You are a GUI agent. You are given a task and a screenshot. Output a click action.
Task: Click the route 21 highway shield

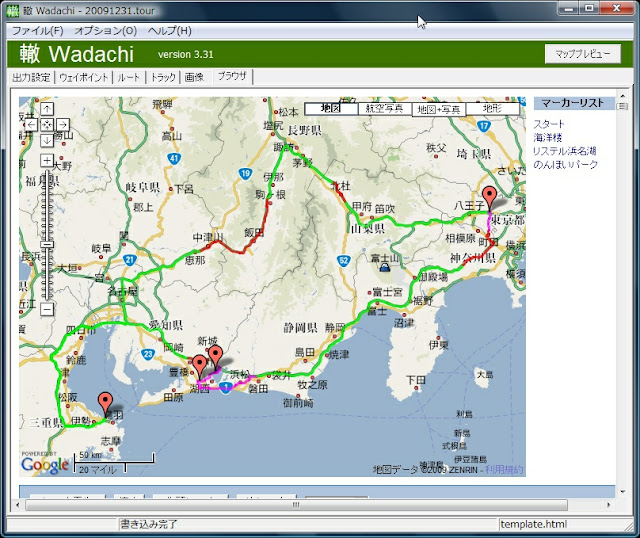[x=129, y=260]
